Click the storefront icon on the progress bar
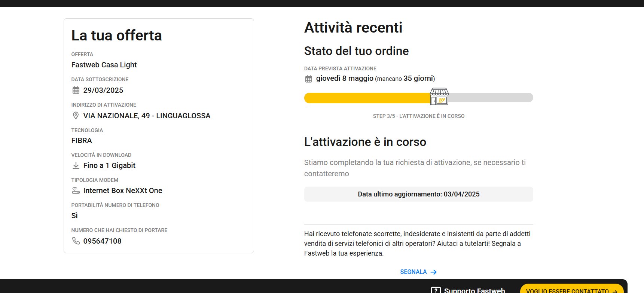The width and height of the screenshot is (644, 293). [x=439, y=97]
